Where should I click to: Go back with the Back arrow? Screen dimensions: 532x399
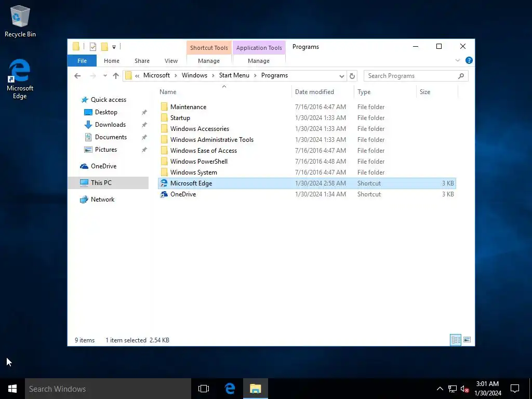(x=77, y=76)
